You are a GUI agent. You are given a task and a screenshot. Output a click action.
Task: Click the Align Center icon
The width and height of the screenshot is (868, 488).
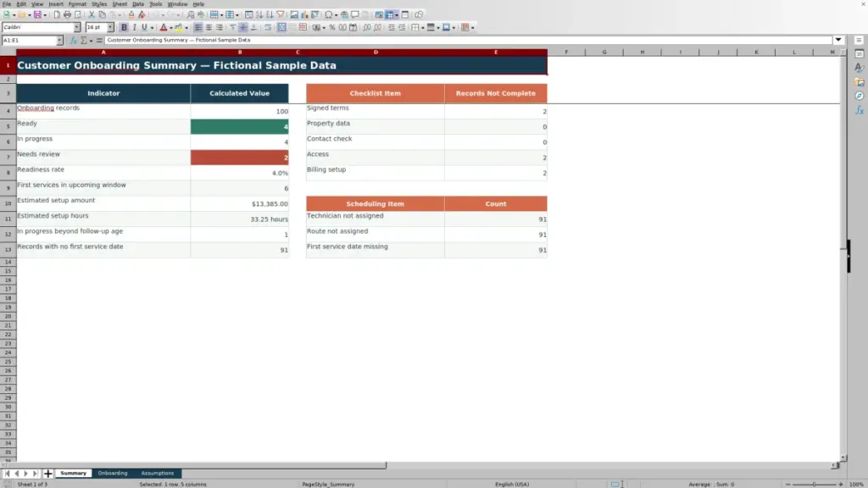point(209,27)
